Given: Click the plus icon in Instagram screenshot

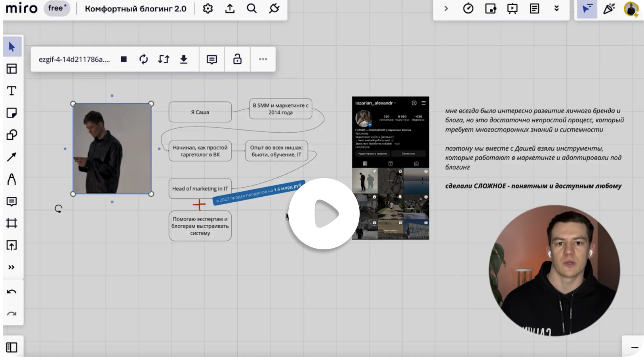Looking at the screenshot, I should 414,103.
